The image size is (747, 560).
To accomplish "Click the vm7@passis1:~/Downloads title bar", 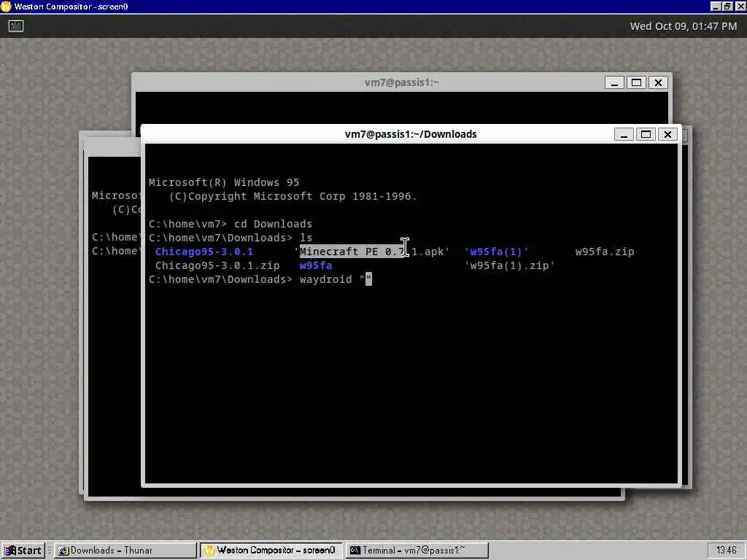I will (411, 134).
